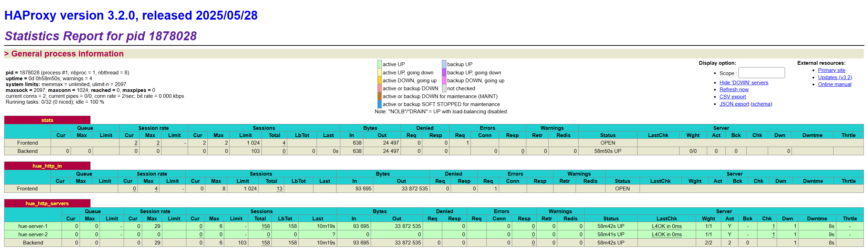Screen dimensions: 868x251
Task: Open Updates (v3.2) link
Action: point(835,77)
